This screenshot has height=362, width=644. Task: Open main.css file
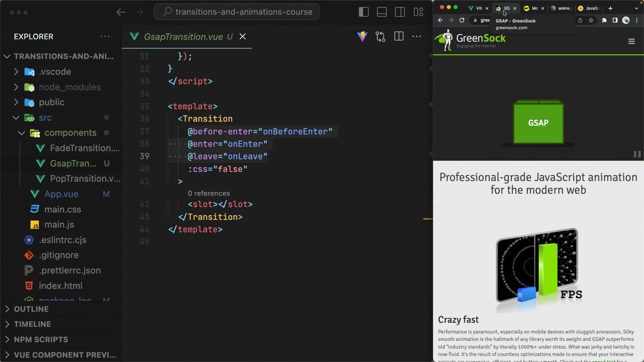coord(61,209)
